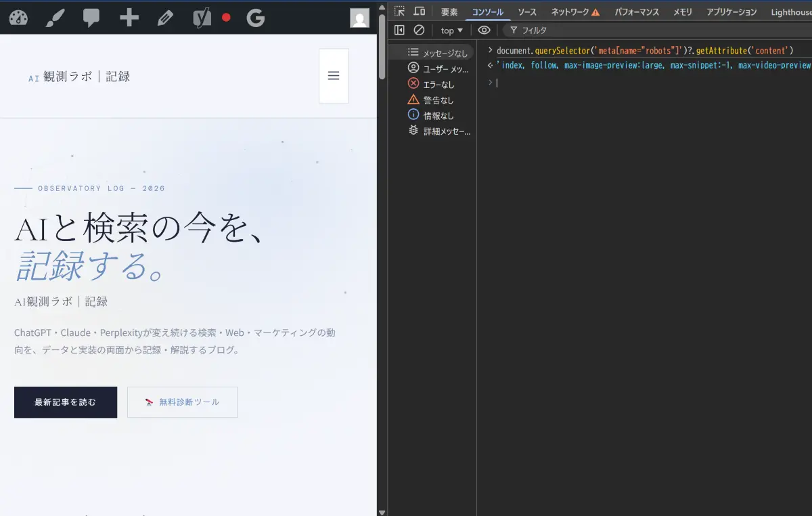Create a live expression with the eye icon

pyautogui.click(x=483, y=30)
